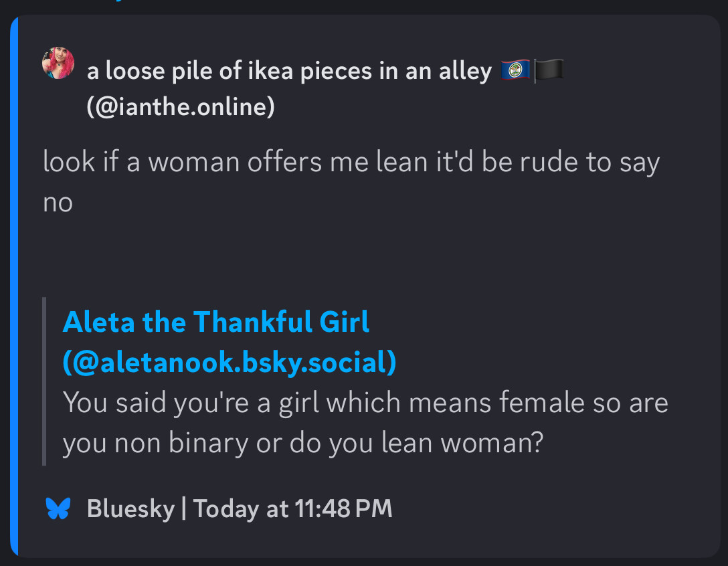Click the word 'alley' in the author name
Screen dimensions: 728x566
(x=462, y=70)
